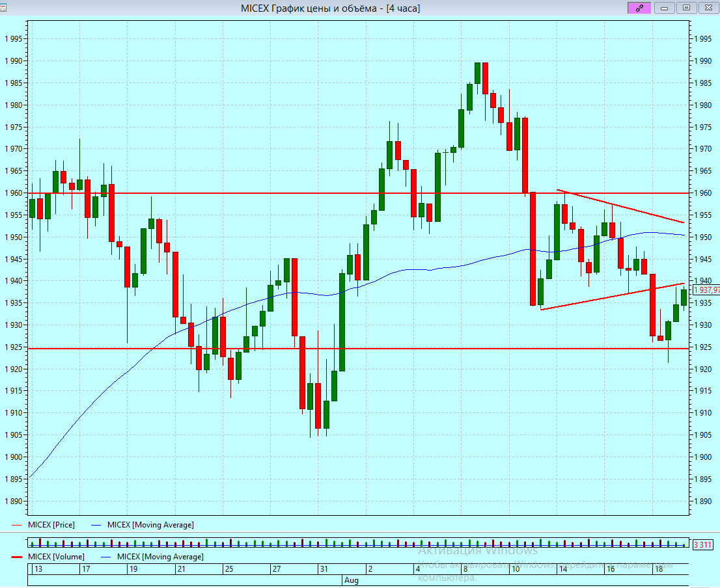Maximize the MICEX chart window
The image size is (720, 588).
click(687, 8)
